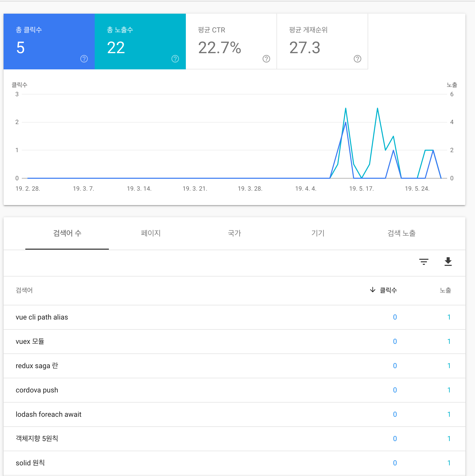Image resolution: width=475 pixels, height=476 pixels.
Task: Select the 'solid 원칙' query row
Action: [x=234, y=463]
